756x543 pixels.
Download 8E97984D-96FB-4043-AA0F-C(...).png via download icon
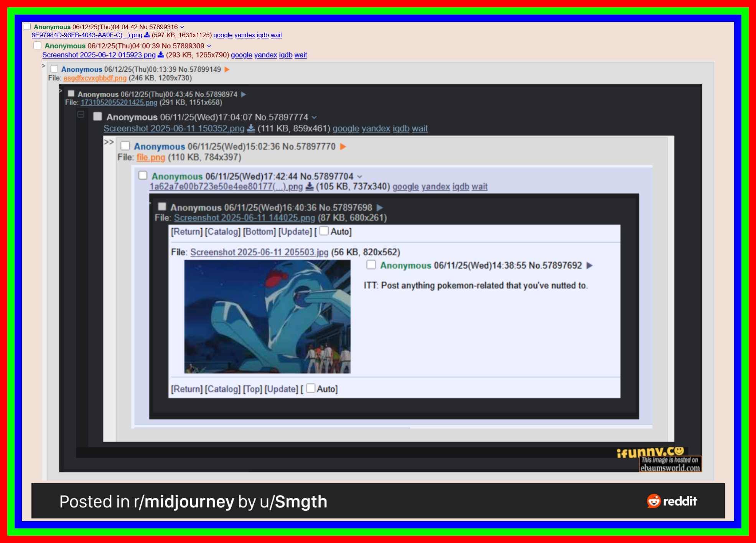click(147, 35)
